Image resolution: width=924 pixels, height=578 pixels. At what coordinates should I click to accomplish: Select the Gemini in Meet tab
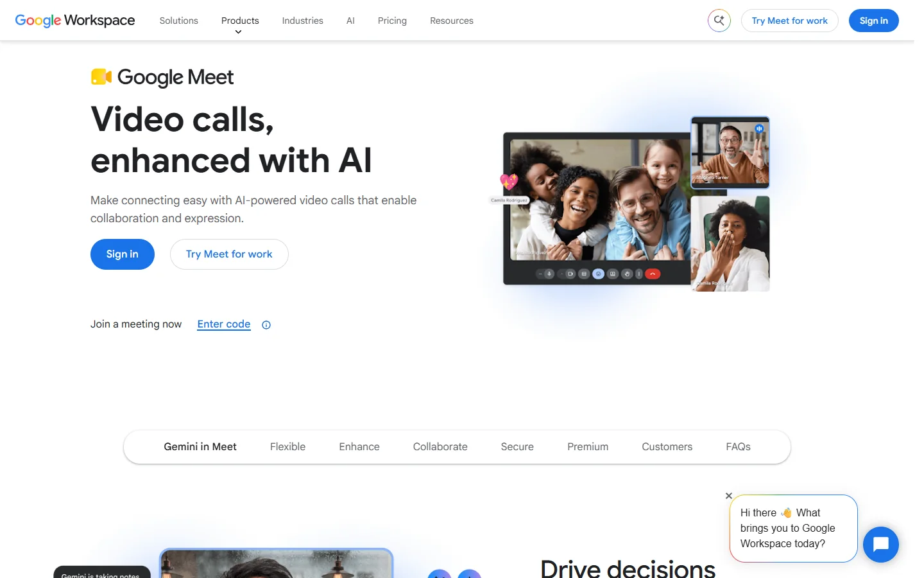pos(200,447)
